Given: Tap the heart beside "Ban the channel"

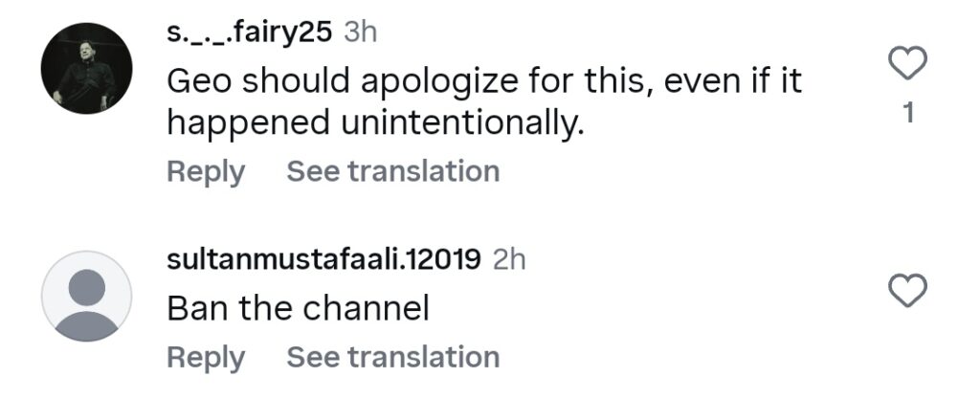Looking at the screenshot, I should [907, 291].
